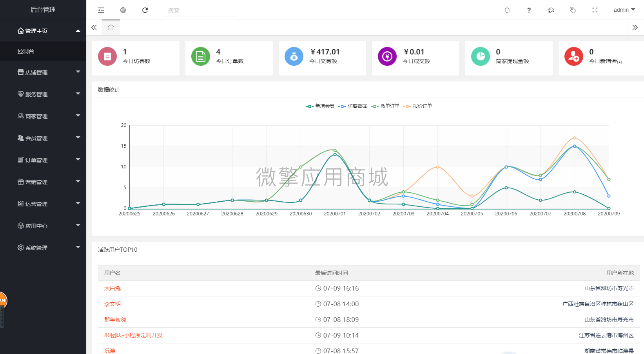Expand the 会员管理 dropdown arrow
This screenshot has width=644, height=354.
[78, 137]
